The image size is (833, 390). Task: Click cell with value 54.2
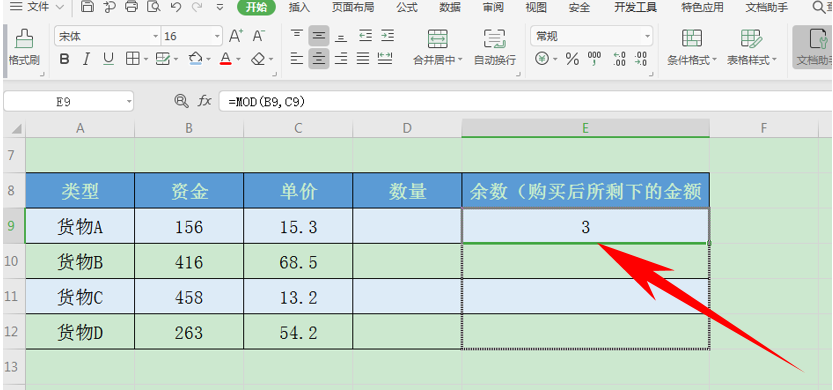click(x=298, y=332)
